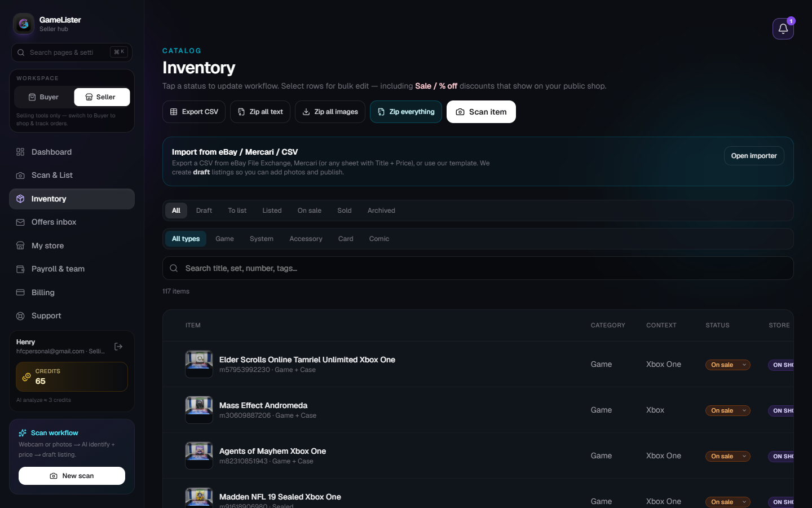Filter item type by Card
Image resolution: width=812 pixels, height=508 pixels.
(346, 239)
